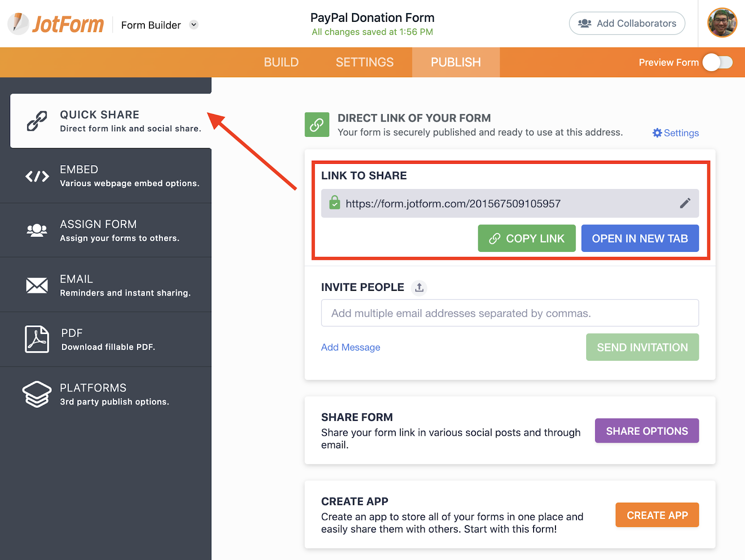
Task: Click the Assign Form people icon
Action: [x=37, y=230]
